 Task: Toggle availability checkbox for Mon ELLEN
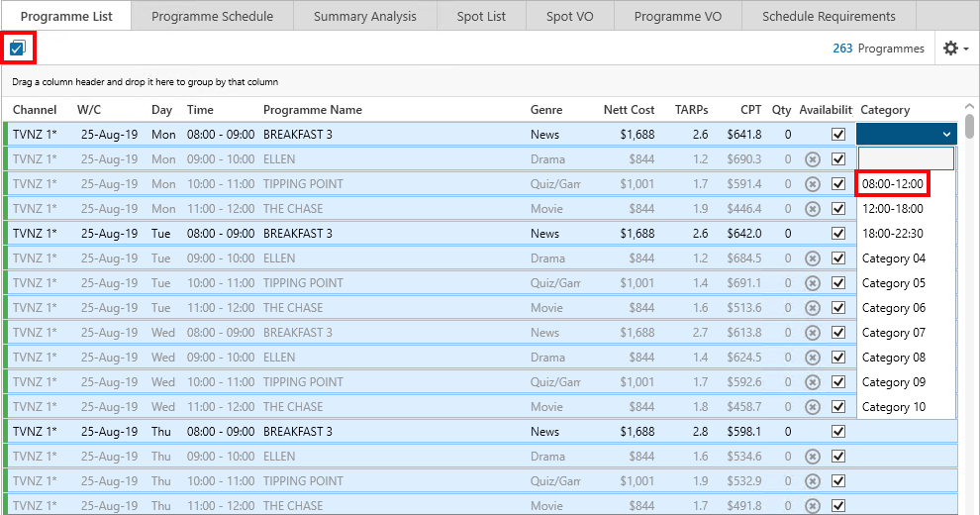tap(838, 158)
